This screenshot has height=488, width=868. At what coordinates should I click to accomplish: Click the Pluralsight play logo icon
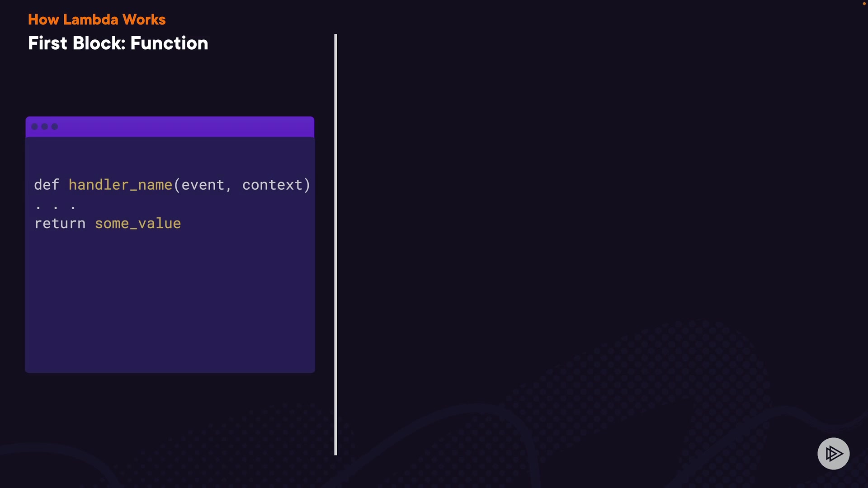pyautogui.click(x=833, y=453)
